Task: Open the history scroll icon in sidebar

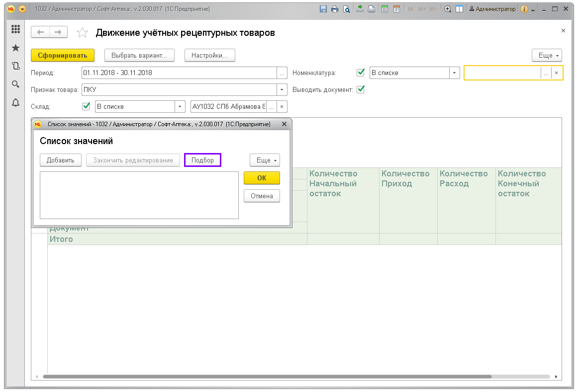Action: pos(15,66)
